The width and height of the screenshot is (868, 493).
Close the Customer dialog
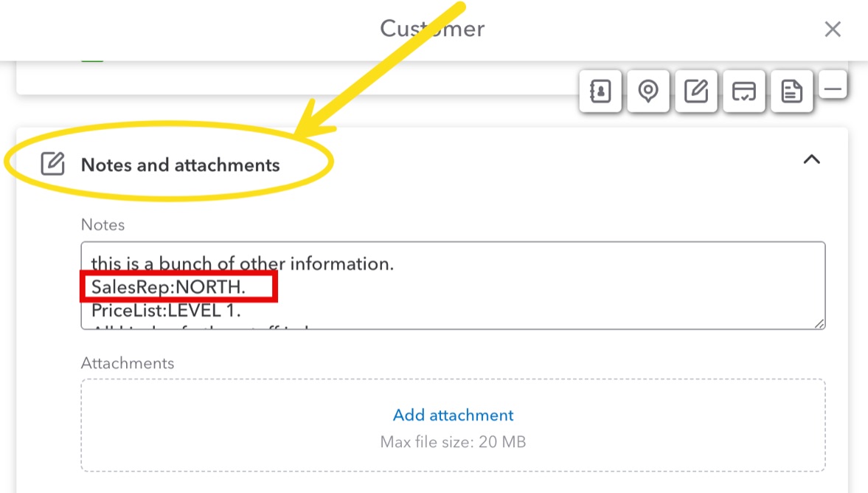[x=833, y=30]
